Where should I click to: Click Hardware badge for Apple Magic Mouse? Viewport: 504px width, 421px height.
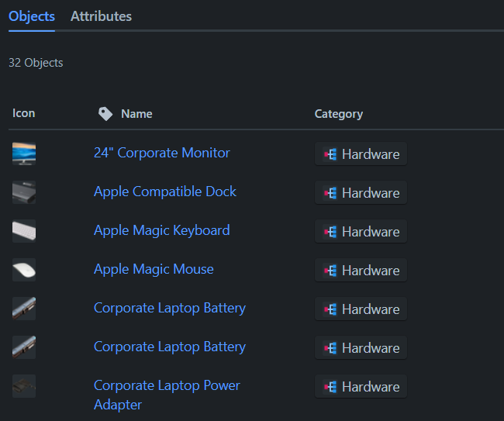click(x=361, y=271)
